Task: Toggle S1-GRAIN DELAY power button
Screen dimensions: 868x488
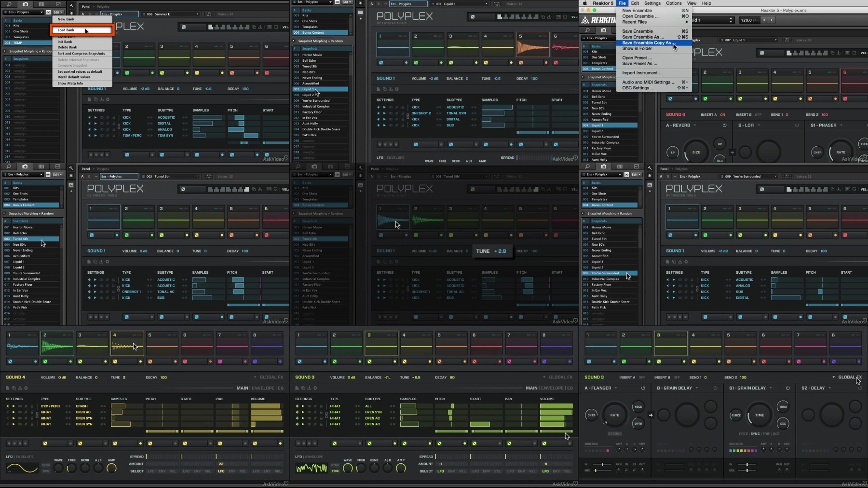Action: point(788,388)
